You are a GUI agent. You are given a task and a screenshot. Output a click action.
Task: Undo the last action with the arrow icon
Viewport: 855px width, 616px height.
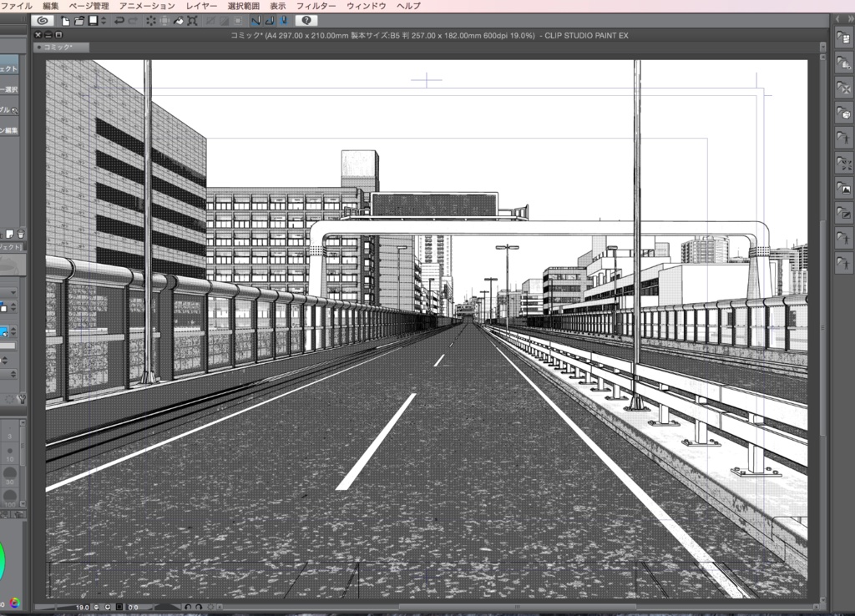tap(119, 19)
